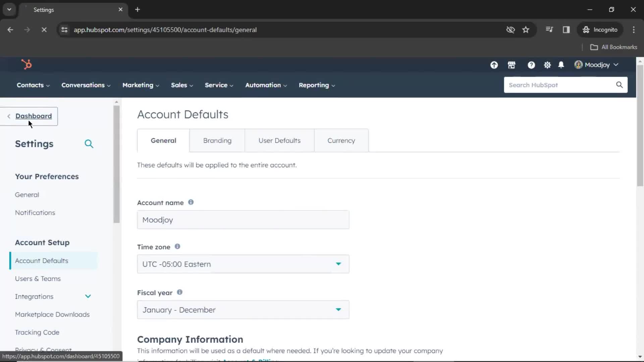Click the Account name input field
This screenshot has width=644, height=362.
[243, 220]
